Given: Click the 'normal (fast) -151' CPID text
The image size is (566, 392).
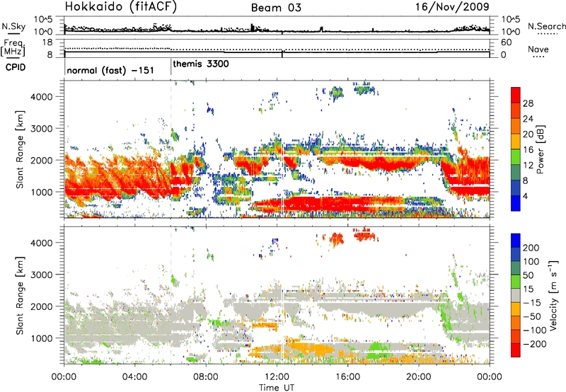Looking at the screenshot, I should point(110,70).
